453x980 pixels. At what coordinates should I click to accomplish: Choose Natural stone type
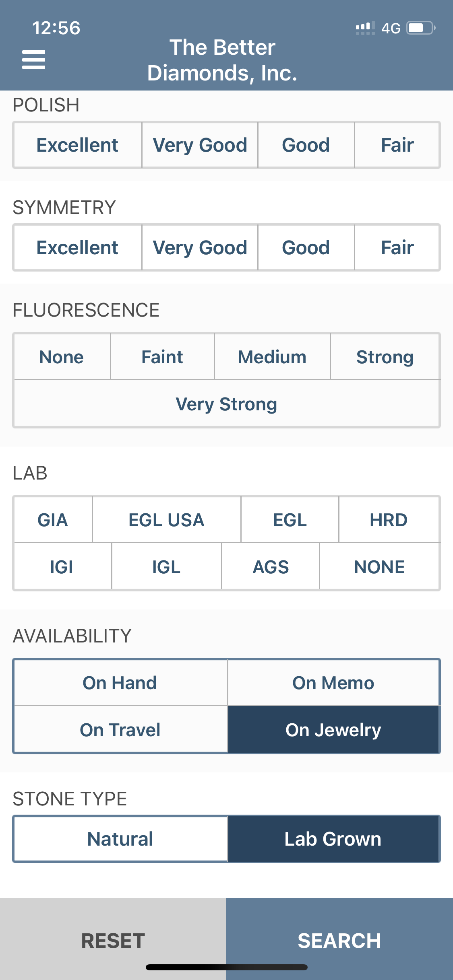point(120,839)
